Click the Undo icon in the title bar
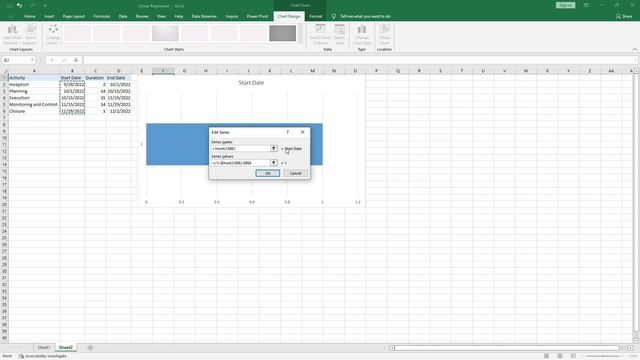640x360 pixels. (x=19, y=5)
